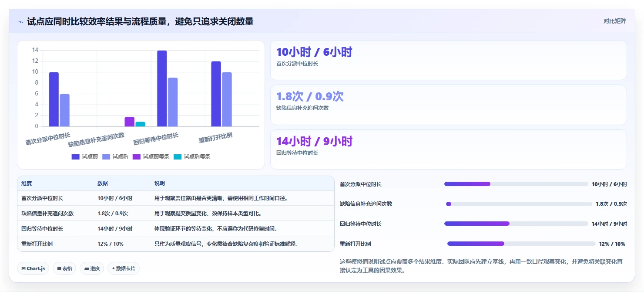
Task: Click the 首次分派中位时长 cell in the table
Action: click(x=42, y=198)
